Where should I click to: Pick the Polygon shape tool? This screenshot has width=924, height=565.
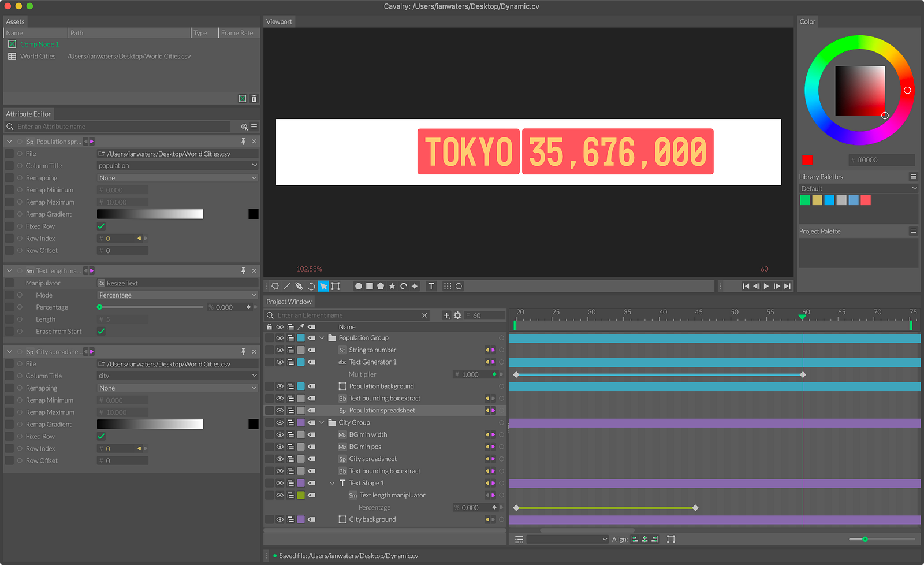[381, 286]
